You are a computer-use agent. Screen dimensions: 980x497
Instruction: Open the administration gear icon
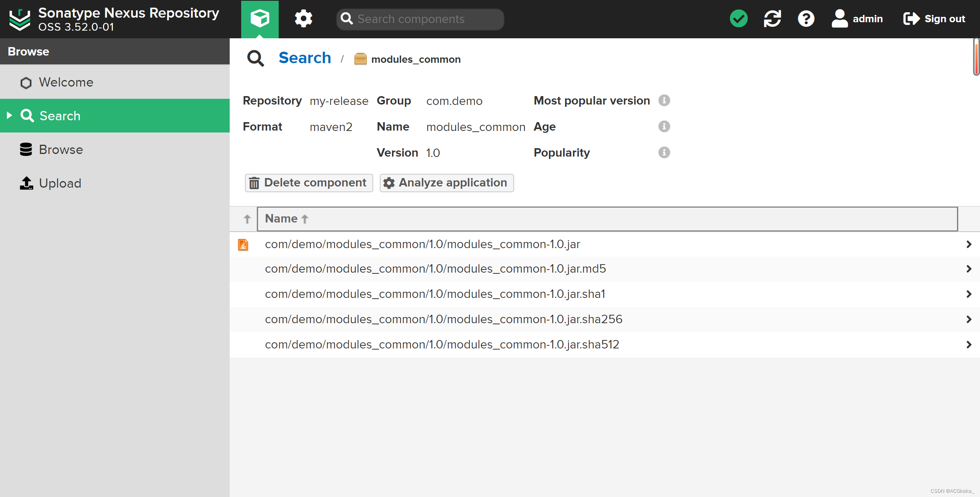click(303, 18)
